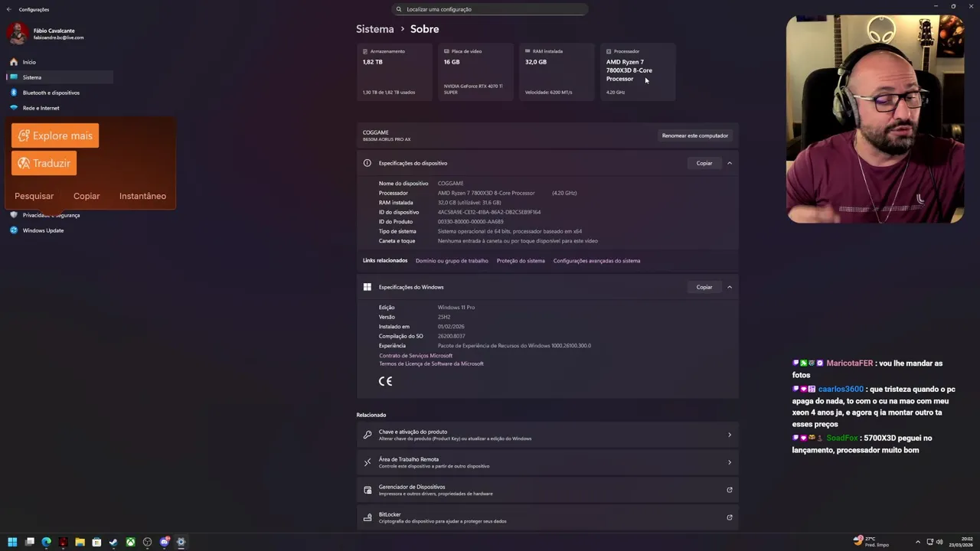Open the Processador AMD Ryzen card
Viewport: 980px width, 551px height.
point(638,72)
